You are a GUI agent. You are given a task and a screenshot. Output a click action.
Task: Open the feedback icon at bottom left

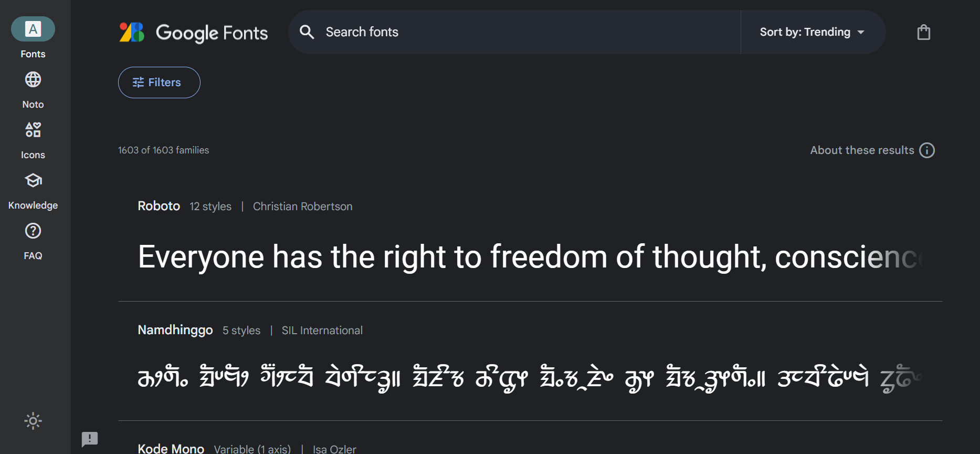89,439
